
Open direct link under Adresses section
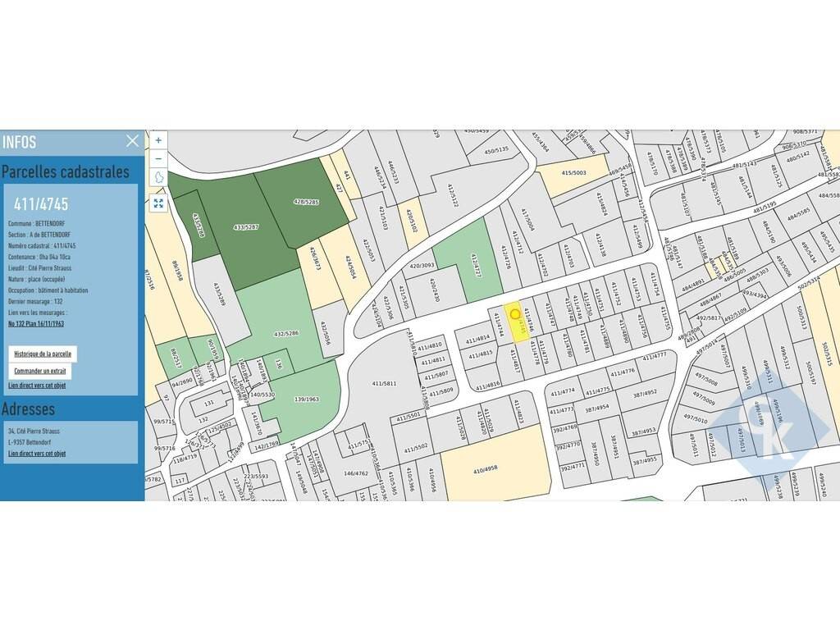pos(37,454)
